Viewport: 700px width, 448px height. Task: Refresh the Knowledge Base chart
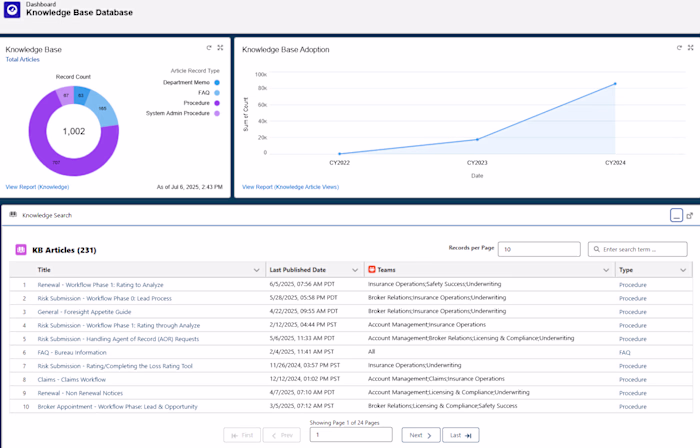(x=209, y=48)
